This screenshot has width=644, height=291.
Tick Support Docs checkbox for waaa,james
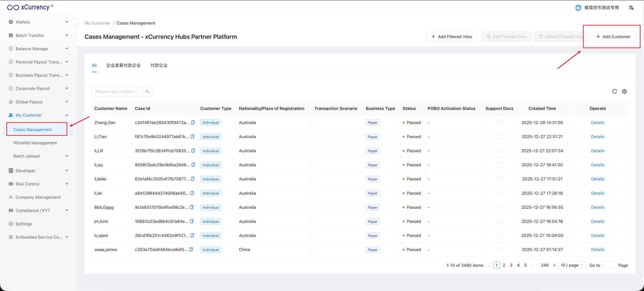tap(499, 250)
